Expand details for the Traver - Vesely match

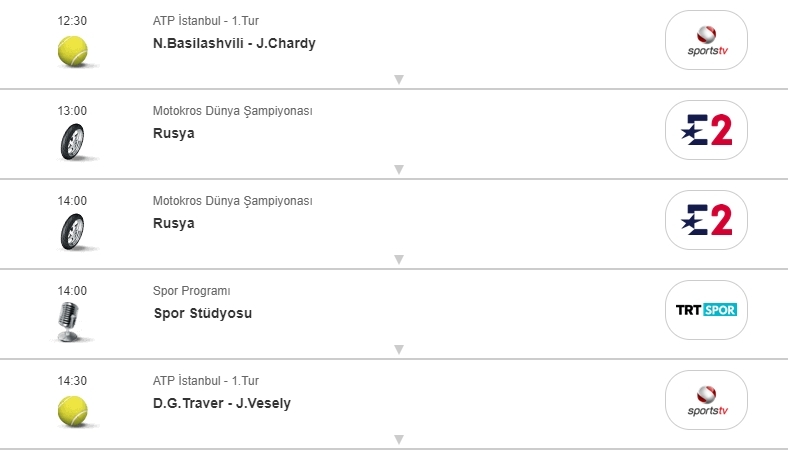pyautogui.click(x=398, y=439)
